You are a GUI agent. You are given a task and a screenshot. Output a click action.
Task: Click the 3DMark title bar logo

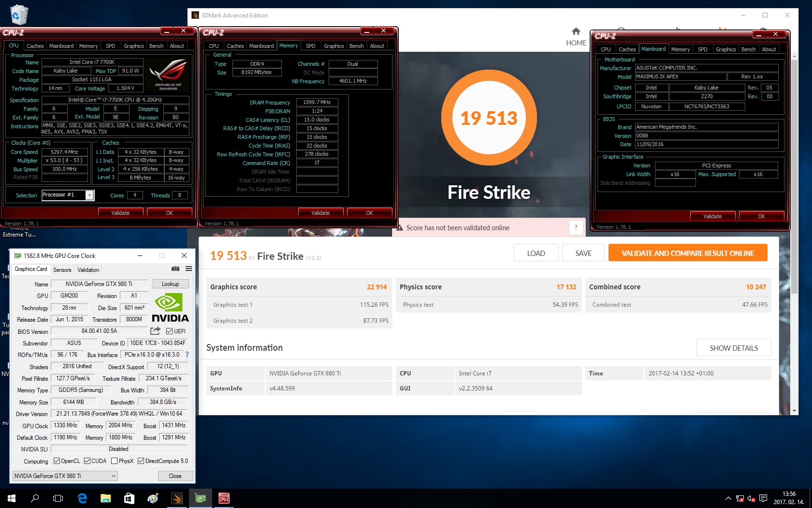(x=195, y=15)
